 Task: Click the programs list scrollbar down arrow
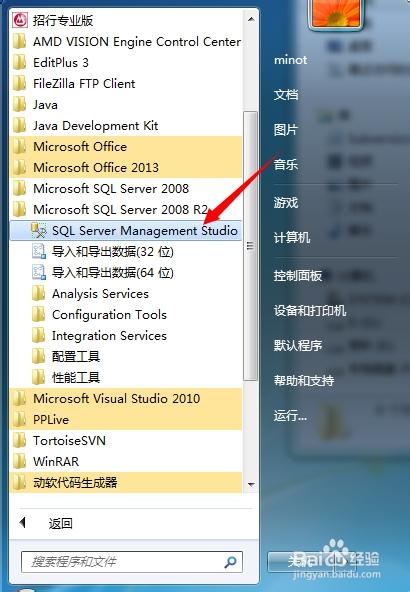(x=251, y=484)
